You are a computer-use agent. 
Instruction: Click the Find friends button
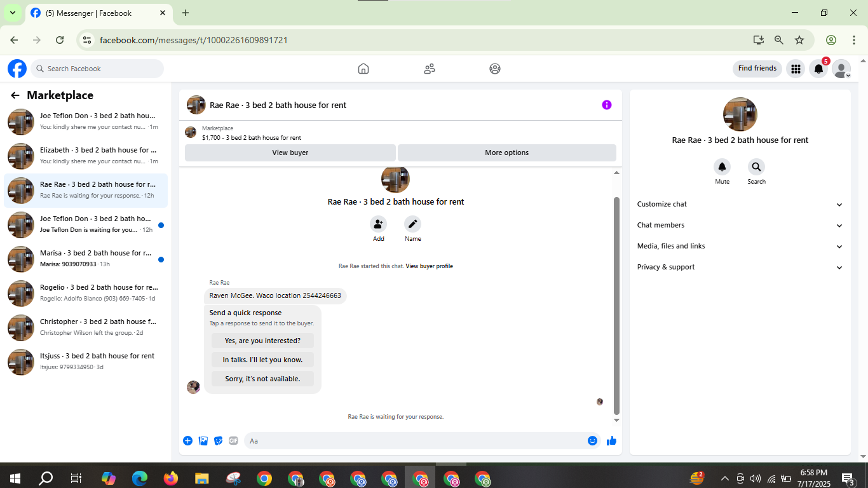coord(757,69)
